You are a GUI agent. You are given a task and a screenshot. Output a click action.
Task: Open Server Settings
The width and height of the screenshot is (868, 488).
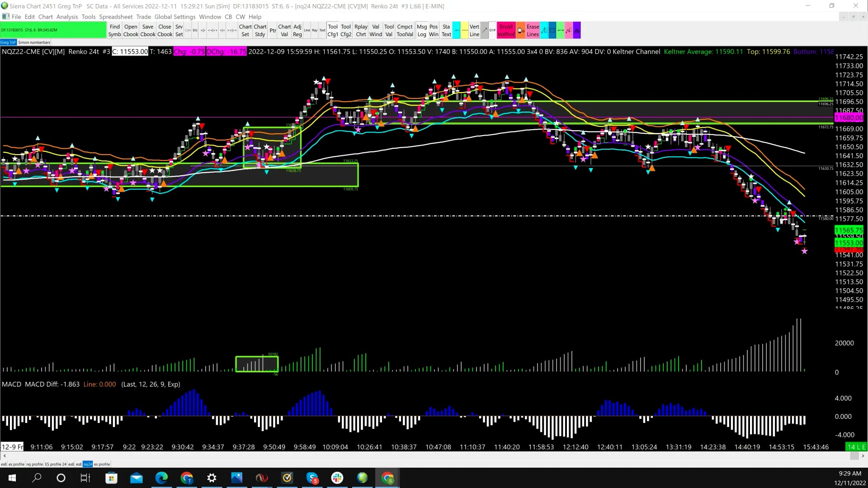tap(179, 30)
